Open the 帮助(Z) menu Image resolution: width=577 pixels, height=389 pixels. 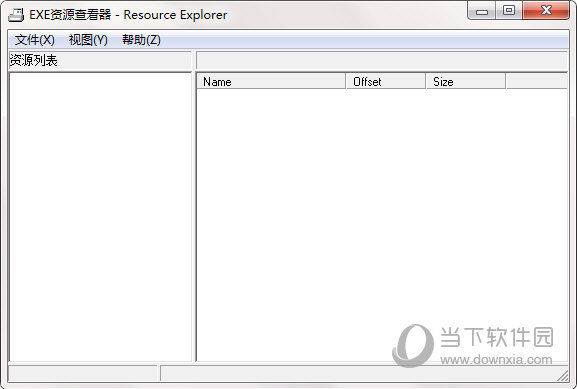(x=141, y=40)
